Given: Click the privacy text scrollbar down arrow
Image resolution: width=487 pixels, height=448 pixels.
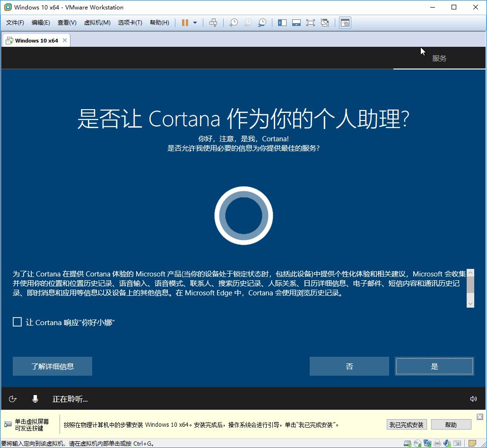Looking at the screenshot, I should (470, 304).
